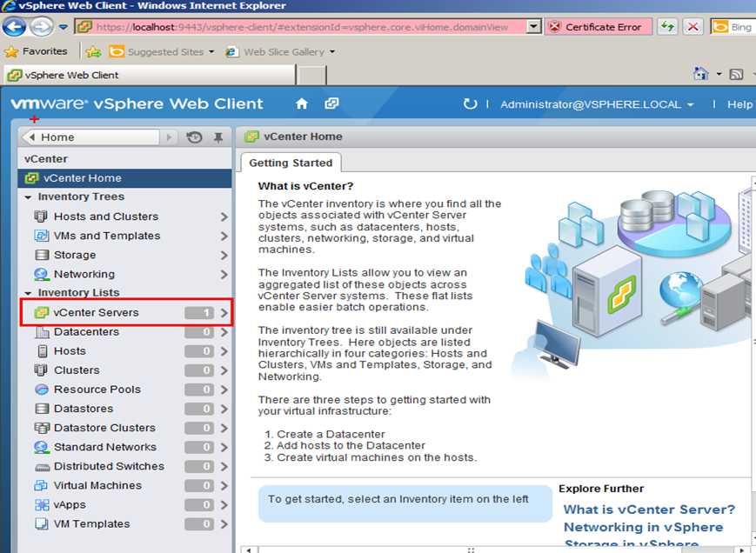The image size is (756, 553).
Task: Refresh the vSphere Web Client view
Action: (470, 104)
